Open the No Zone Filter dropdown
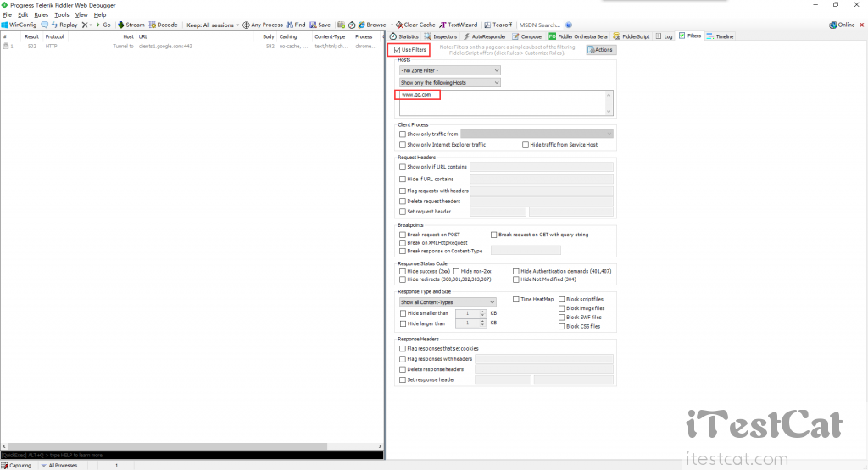Image resolution: width=868 pixels, height=470 pixels. point(449,71)
